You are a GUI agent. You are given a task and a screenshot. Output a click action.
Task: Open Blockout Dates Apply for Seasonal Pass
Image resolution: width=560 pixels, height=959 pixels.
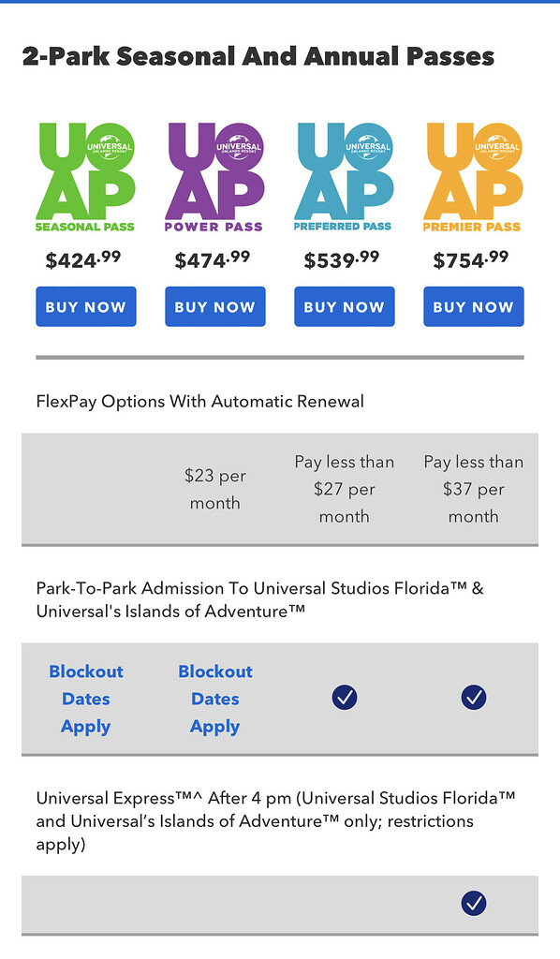85,697
